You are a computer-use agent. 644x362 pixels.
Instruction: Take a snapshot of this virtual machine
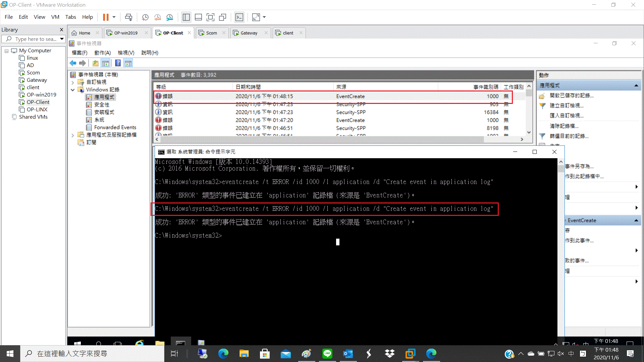(x=145, y=17)
